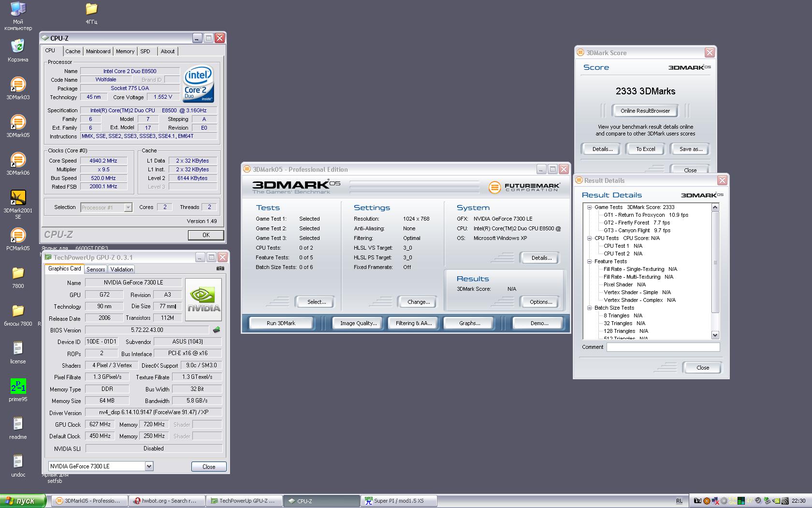The width and height of the screenshot is (812, 508).
Task: Click the GPU-Z BIOS save icon
Action: click(x=217, y=330)
